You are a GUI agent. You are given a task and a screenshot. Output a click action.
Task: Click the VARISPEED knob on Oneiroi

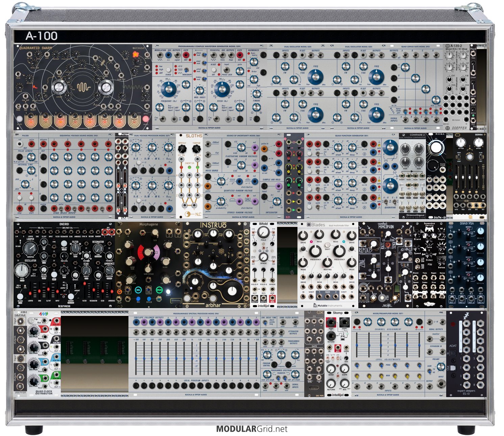(31, 249)
